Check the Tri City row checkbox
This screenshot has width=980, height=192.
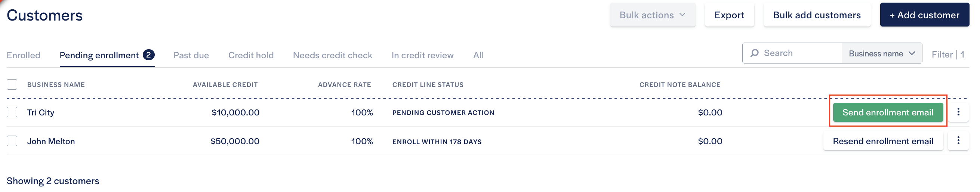coord(12,112)
